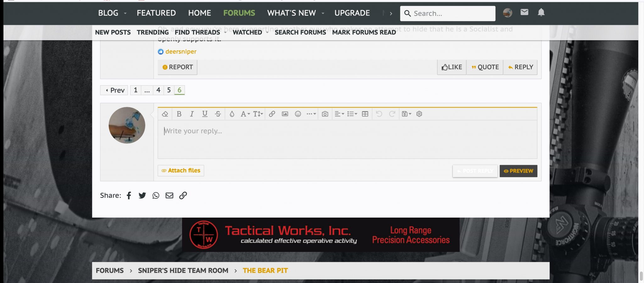Open the text alignment dropdown
The image size is (644, 283).
339,114
